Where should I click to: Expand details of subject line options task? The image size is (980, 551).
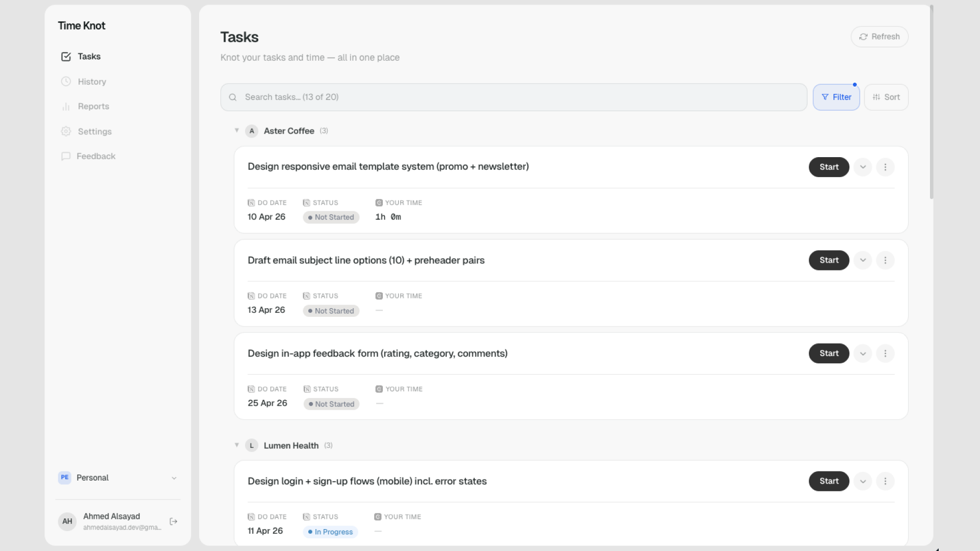pos(863,260)
